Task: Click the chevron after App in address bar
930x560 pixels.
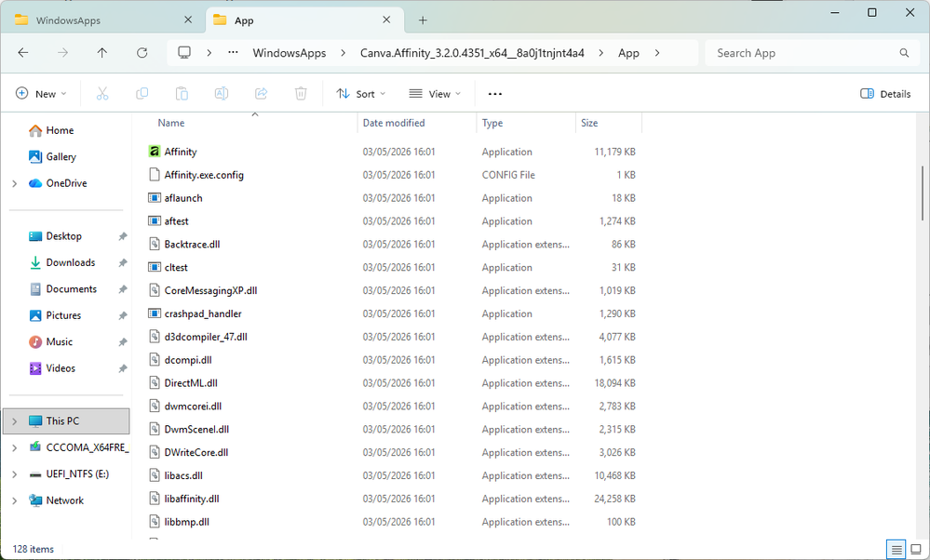Action: (x=657, y=53)
